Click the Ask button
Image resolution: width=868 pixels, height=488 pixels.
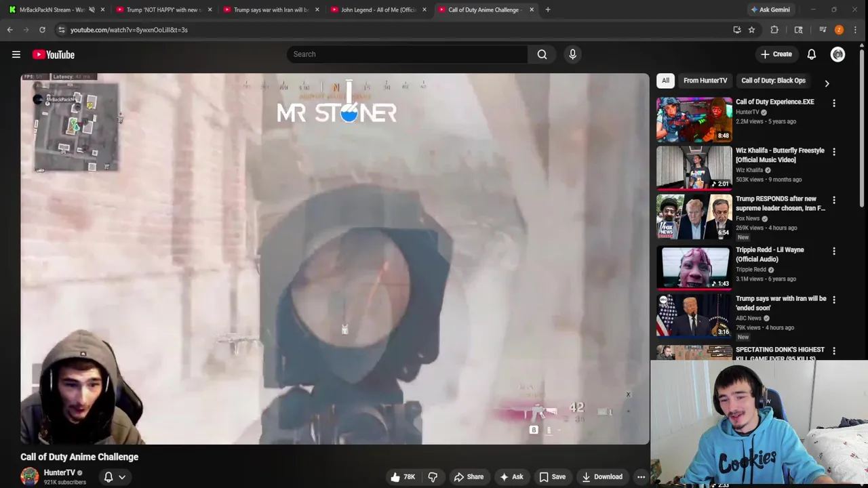click(x=511, y=476)
